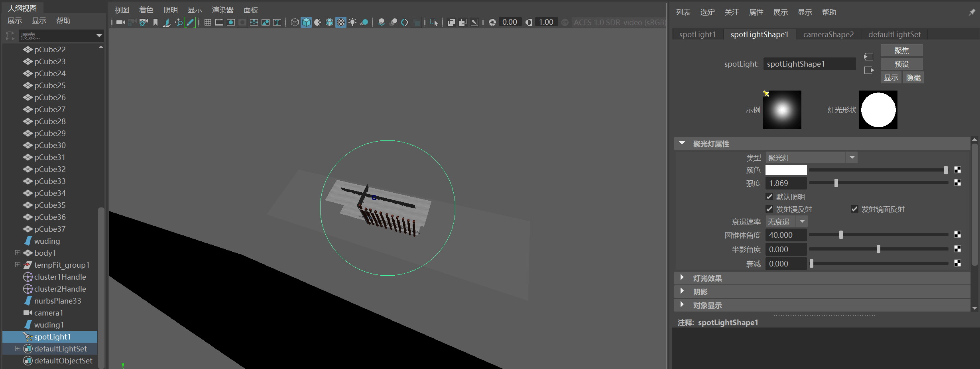Click map button next to intensity (强度) slider
Screen dimensions: 980x369
point(957,183)
